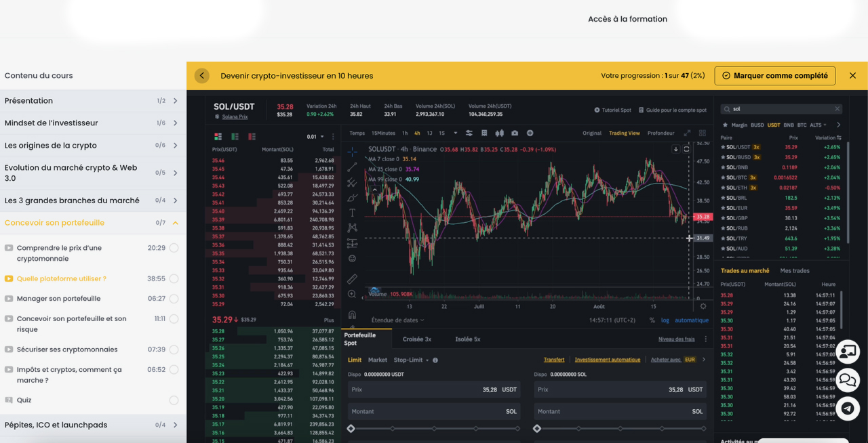Click Marquer comme complété button
This screenshot has height=443, width=868.
(774, 76)
